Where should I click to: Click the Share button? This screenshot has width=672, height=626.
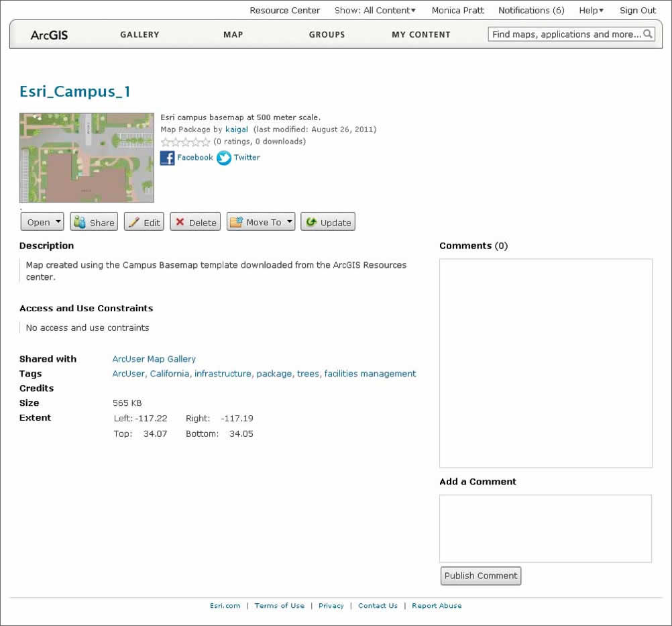tap(94, 221)
